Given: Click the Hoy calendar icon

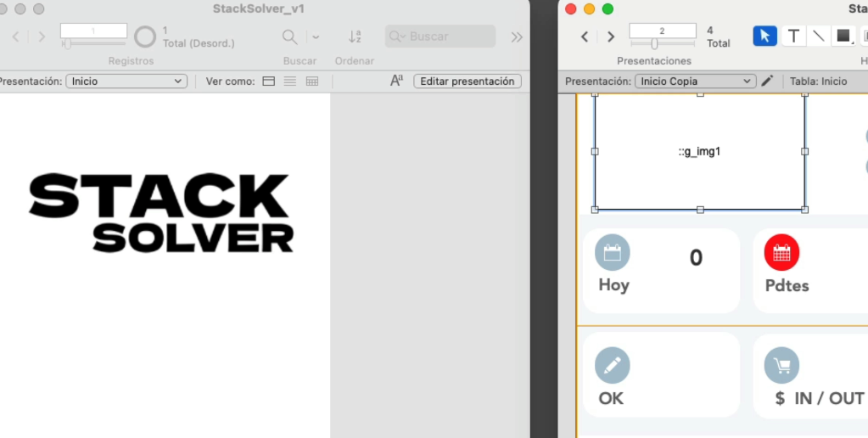Looking at the screenshot, I should coord(613,252).
